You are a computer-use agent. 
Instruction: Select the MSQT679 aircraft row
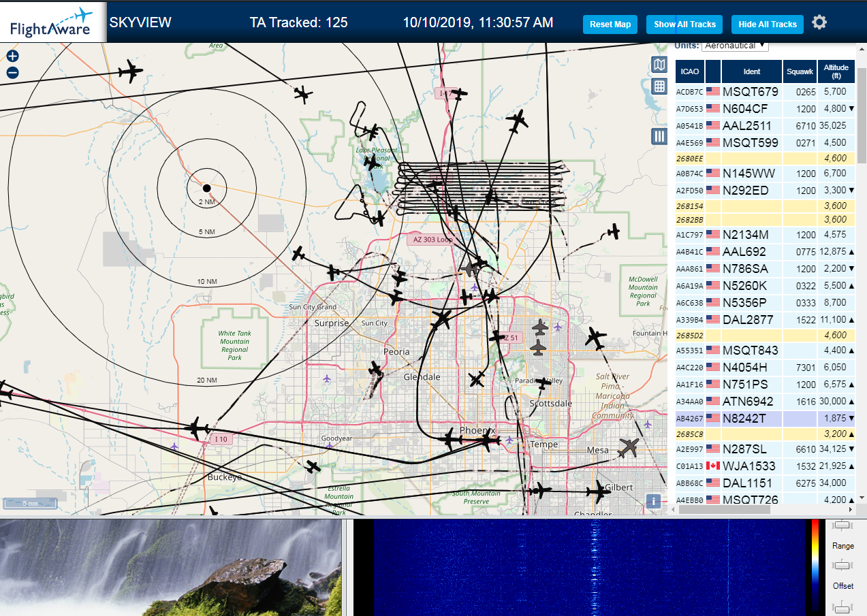tap(765, 91)
